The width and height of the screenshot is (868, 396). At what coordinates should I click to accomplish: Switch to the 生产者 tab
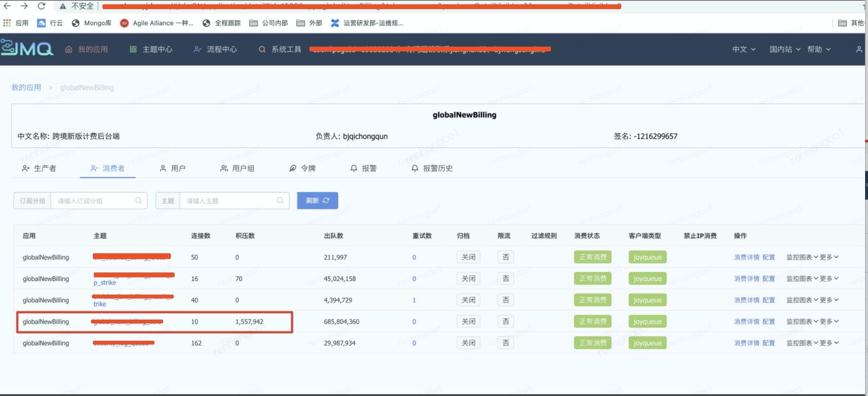[x=39, y=168]
